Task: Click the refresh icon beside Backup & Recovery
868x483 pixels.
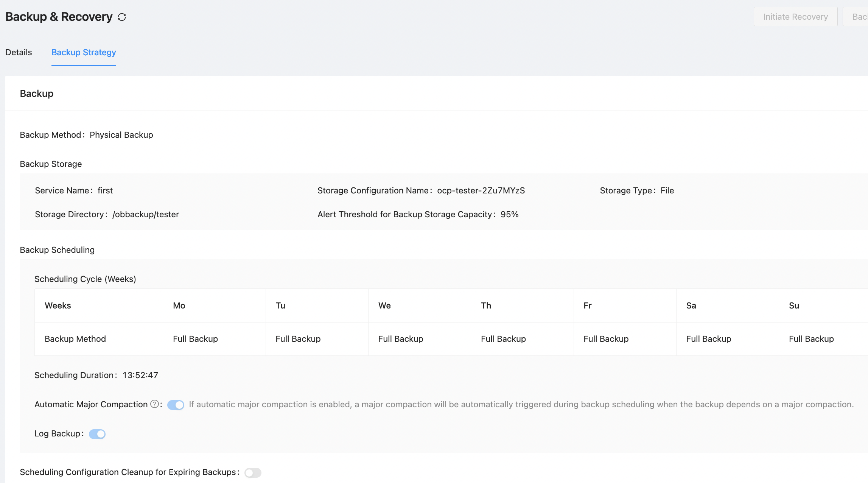Action: pyautogui.click(x=122, y=17)
